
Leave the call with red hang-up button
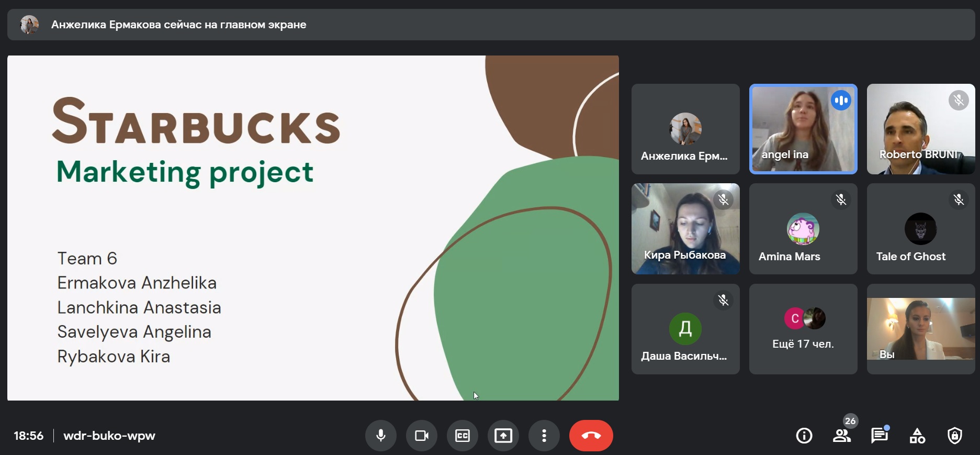click(591, 436)
